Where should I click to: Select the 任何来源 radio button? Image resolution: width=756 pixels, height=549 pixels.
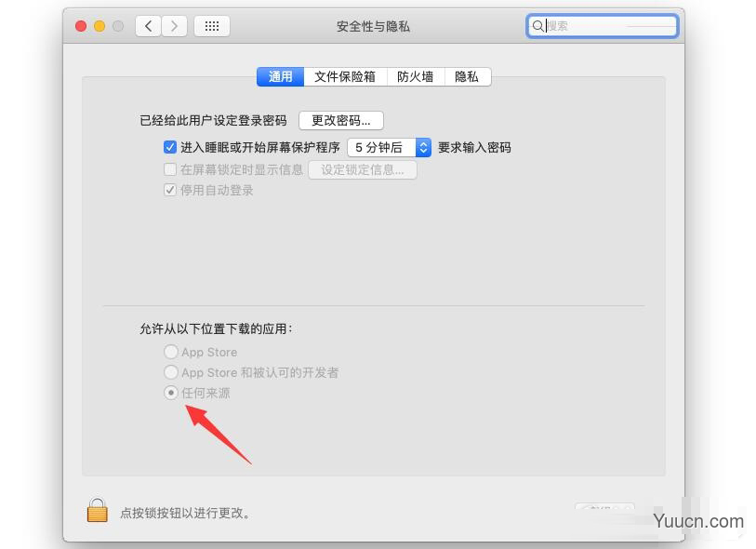point(171,393)
